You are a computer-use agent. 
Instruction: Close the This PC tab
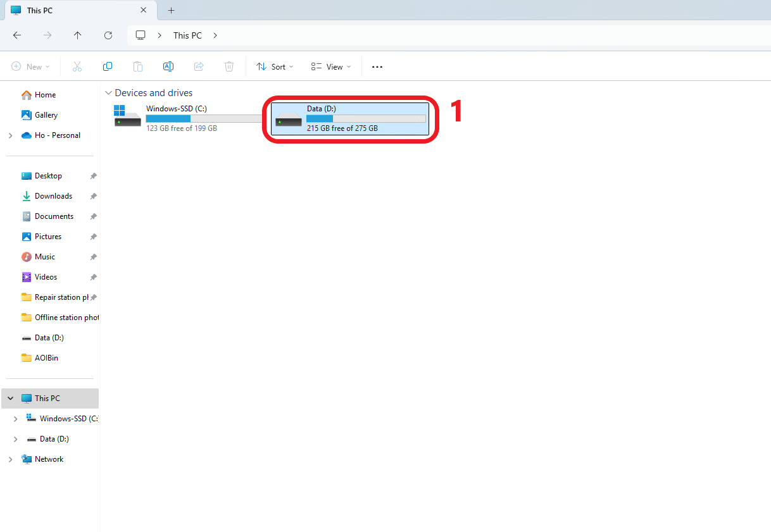click(143, 11)
